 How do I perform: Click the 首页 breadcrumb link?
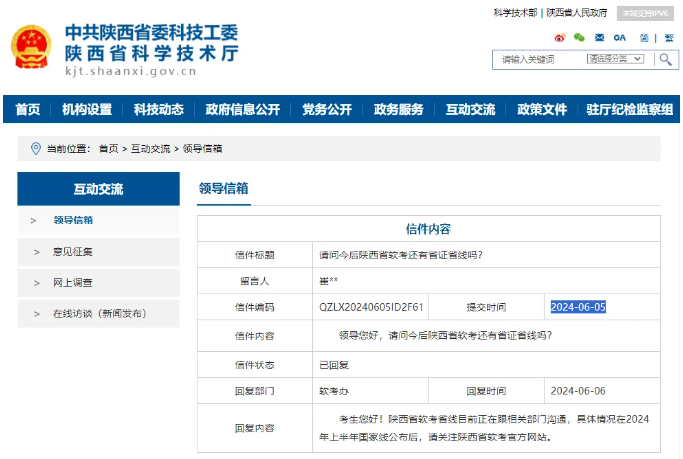pos(108,149)
